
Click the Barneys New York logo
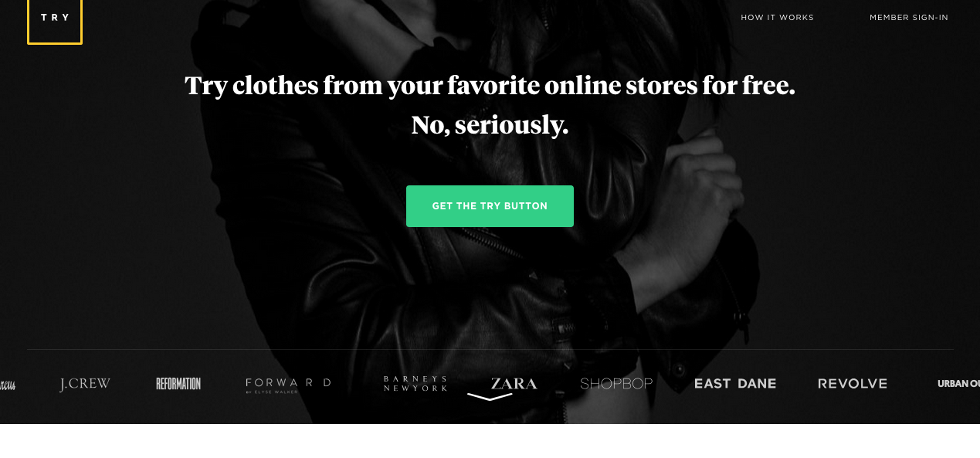[415, 384]
